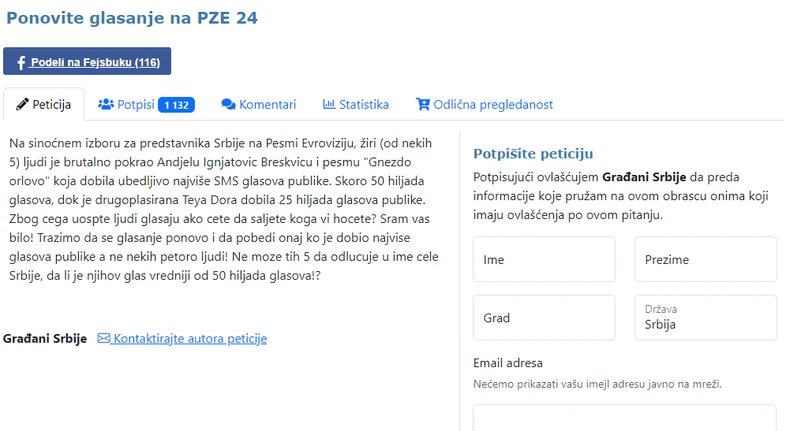Click the envelope icon near author contact
The width and height of the screenshot is (790, 431).
(x=103, y=338)
